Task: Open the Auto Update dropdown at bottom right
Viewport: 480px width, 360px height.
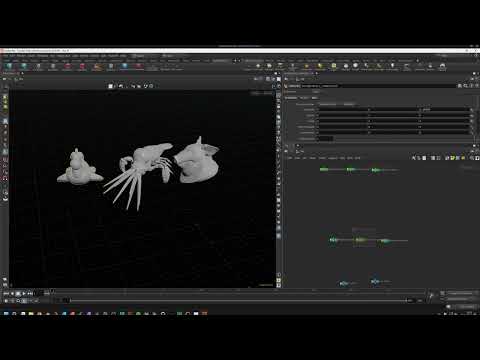Action: 466,307
